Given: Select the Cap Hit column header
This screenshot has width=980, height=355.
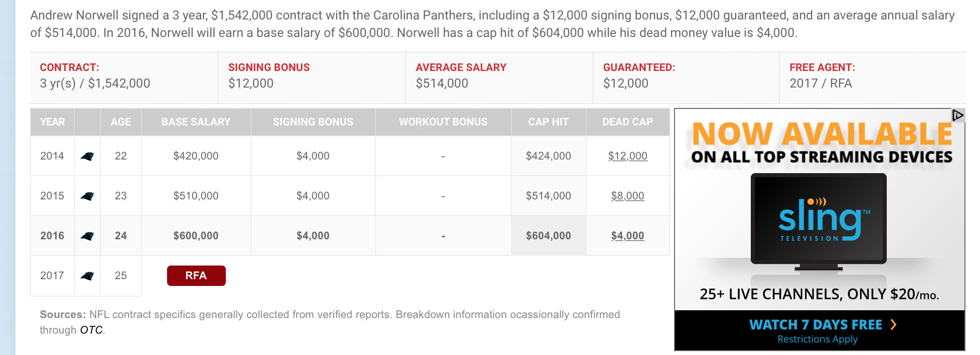Looking at the screenshot, I should coord(548,122).
